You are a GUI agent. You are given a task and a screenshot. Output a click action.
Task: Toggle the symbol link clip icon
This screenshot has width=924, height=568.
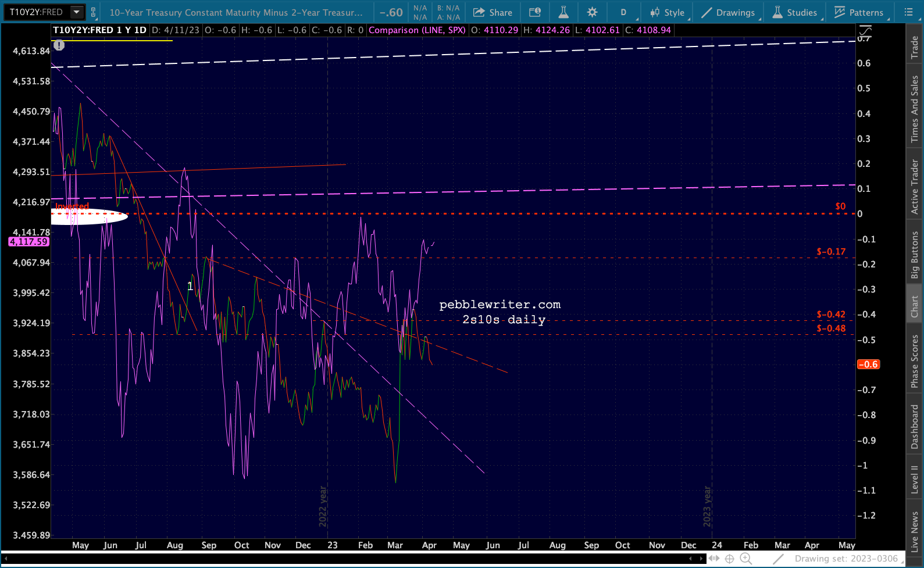click(93, 12)
